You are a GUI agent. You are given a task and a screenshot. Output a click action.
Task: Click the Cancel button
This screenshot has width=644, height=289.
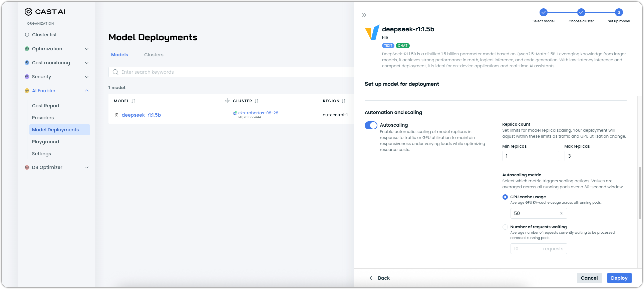[589, 278]
